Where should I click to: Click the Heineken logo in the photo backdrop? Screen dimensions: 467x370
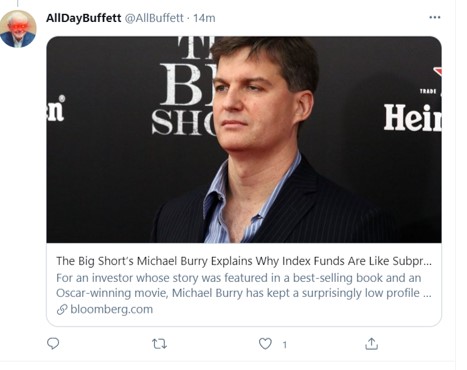click(412, 117)
